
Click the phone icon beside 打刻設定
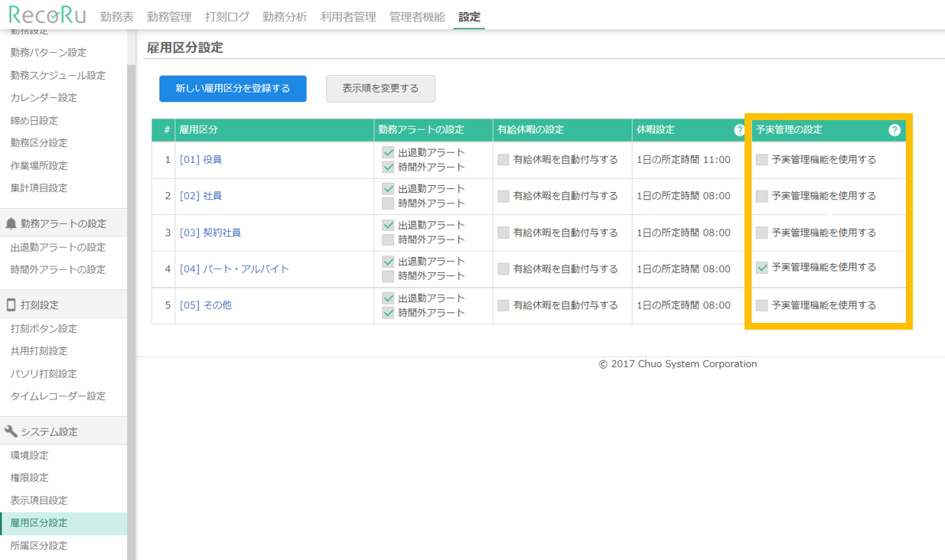[11, 305]
